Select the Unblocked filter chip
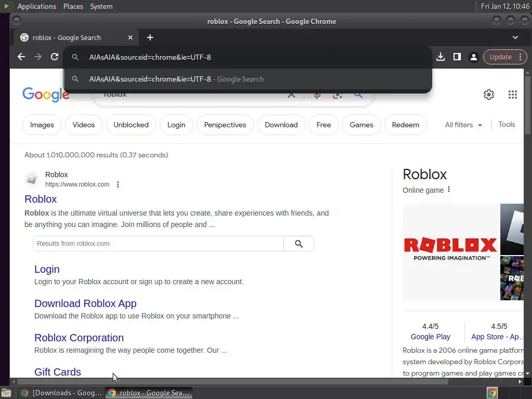532x399 pixels. tap(131, 125)
